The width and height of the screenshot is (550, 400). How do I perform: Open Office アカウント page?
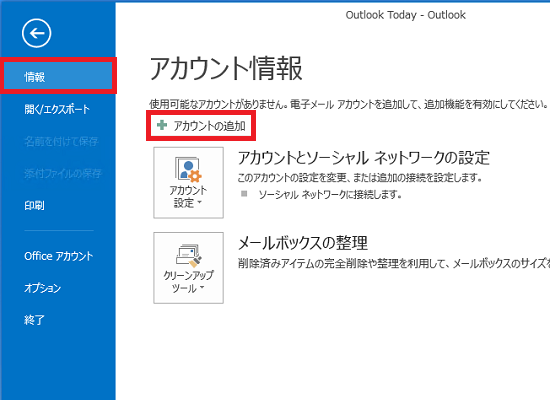click(59, 256)
